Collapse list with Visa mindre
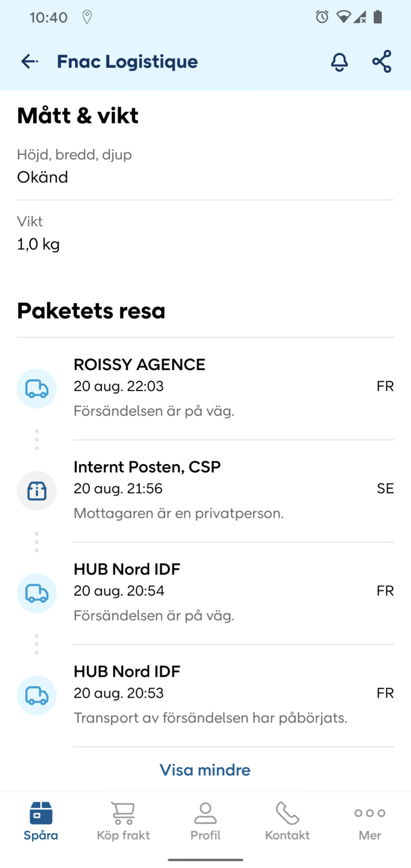This screenshot has width=411, height=868. [205, 770]
